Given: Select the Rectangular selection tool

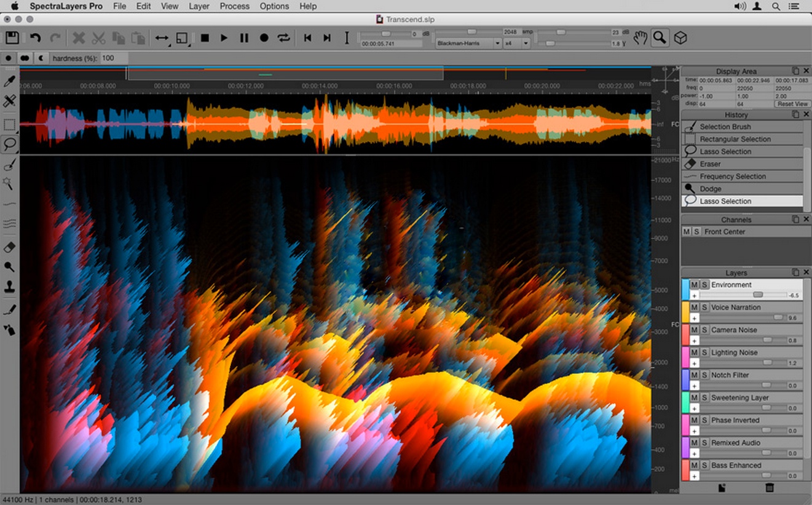Looking at the screenshot, I should [x=9, y=125].
